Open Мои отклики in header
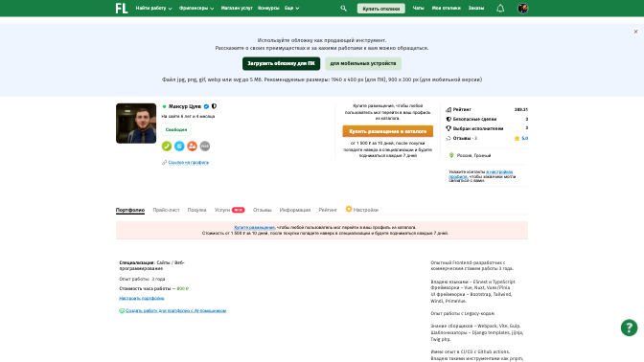Viewport: 644px width, 362px height. pyautogui.click(x=446, y=9)
